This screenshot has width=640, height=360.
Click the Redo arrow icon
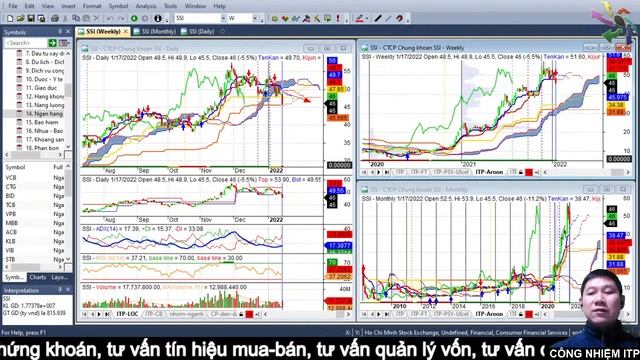pyautogui.click(x=121, y=18)
